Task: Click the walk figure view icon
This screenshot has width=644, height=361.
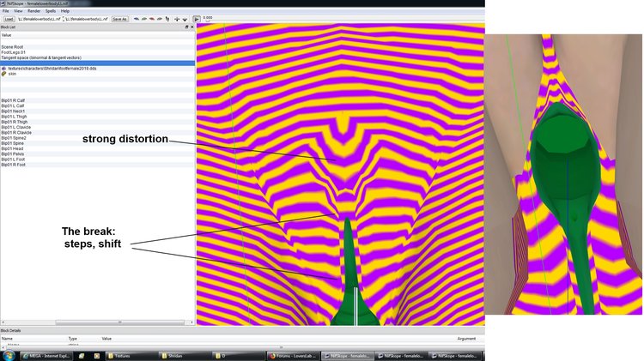Action: [x=167, y=19]
